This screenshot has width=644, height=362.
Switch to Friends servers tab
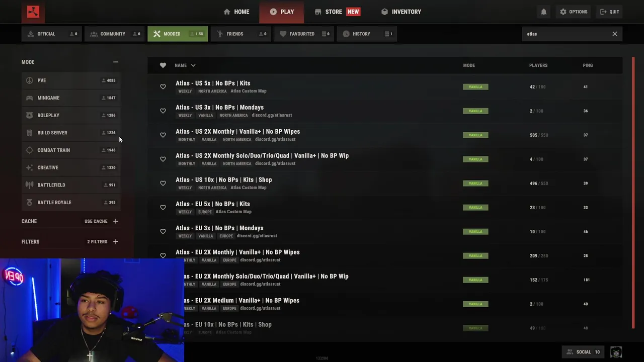click(241, 34)
